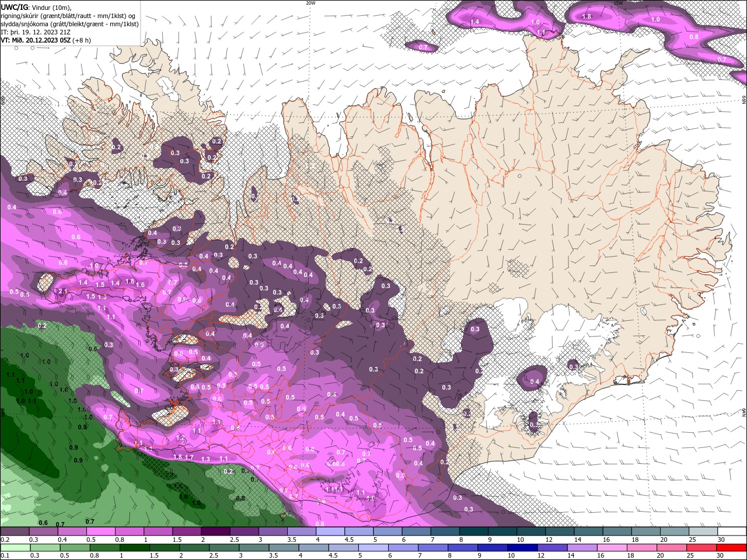
Task: Click the 0.2 label on the snow legend
Action: tap(6, 540)
